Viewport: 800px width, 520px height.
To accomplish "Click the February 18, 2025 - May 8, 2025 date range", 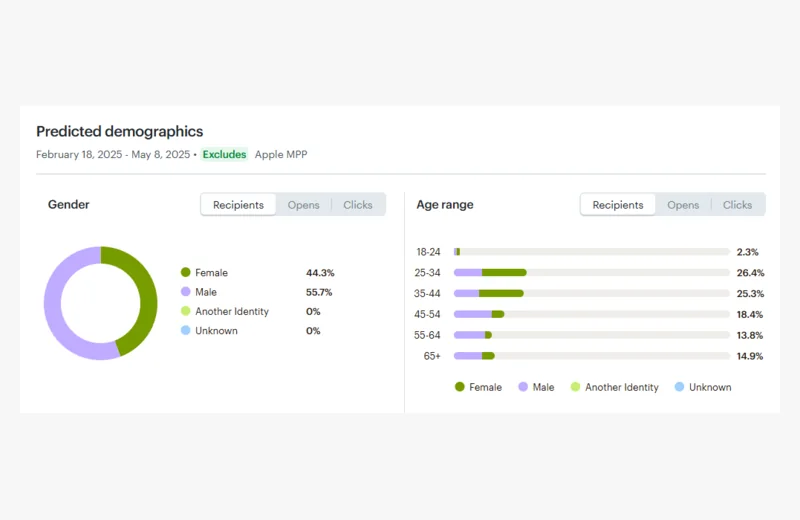I will coord(113,155).
